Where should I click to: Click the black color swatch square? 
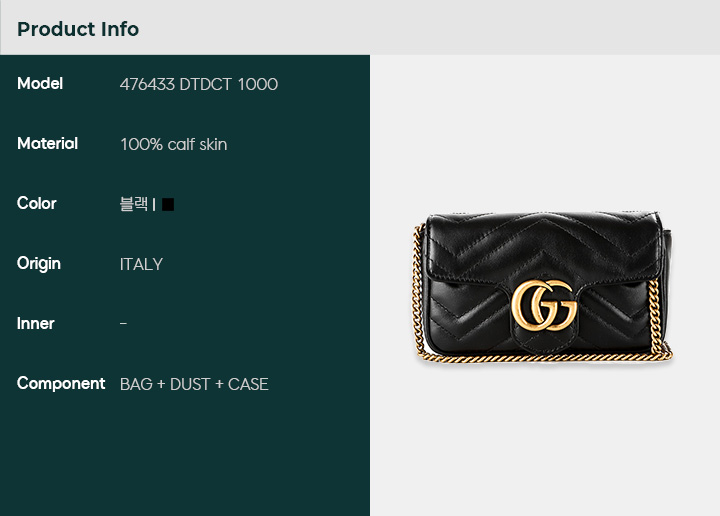[168, 204]
